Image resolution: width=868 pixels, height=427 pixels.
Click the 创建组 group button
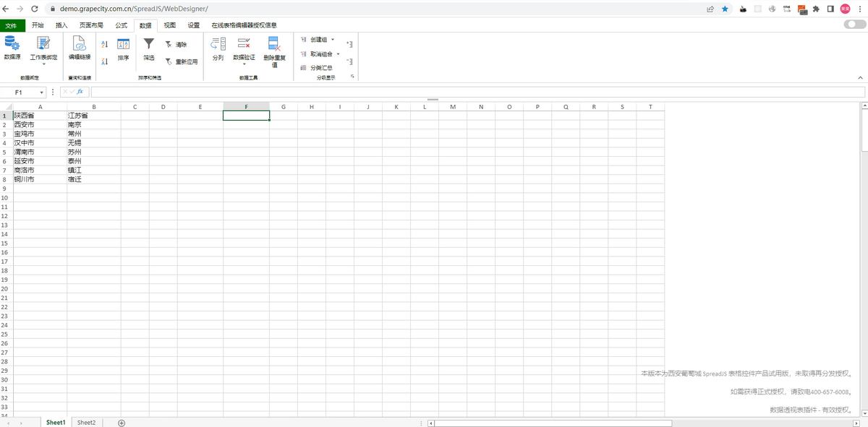pyautogui.click(x=314, y=40)
